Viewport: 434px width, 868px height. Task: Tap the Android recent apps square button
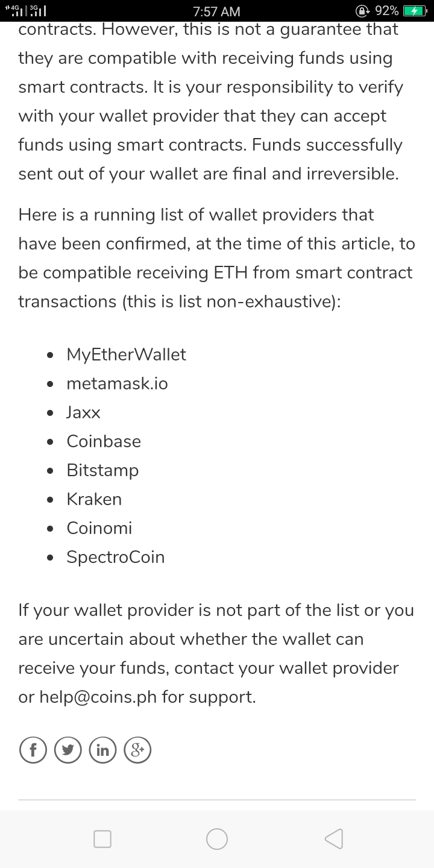(x=102, y=839)
